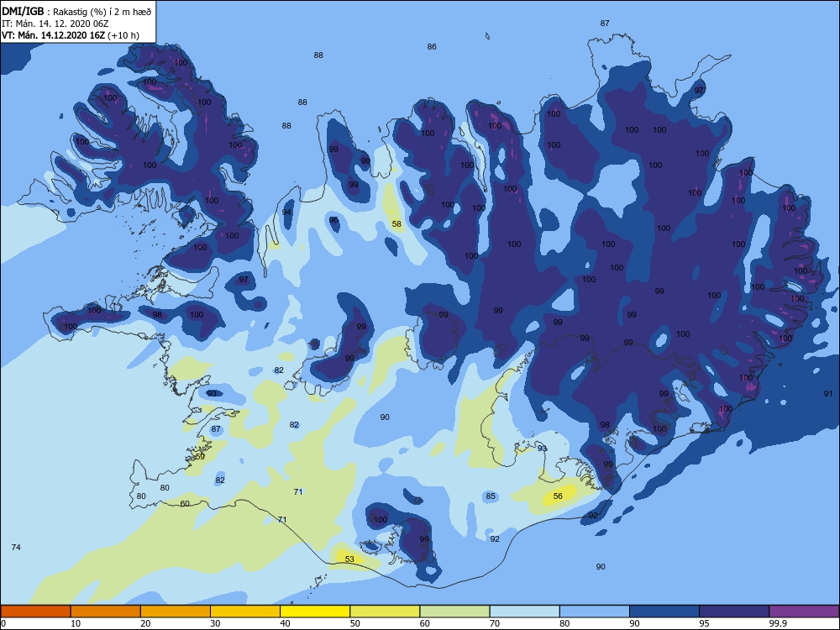Click the dark orange 0–10 legend swatch
840x630 pixels.
tap(35, 612)
